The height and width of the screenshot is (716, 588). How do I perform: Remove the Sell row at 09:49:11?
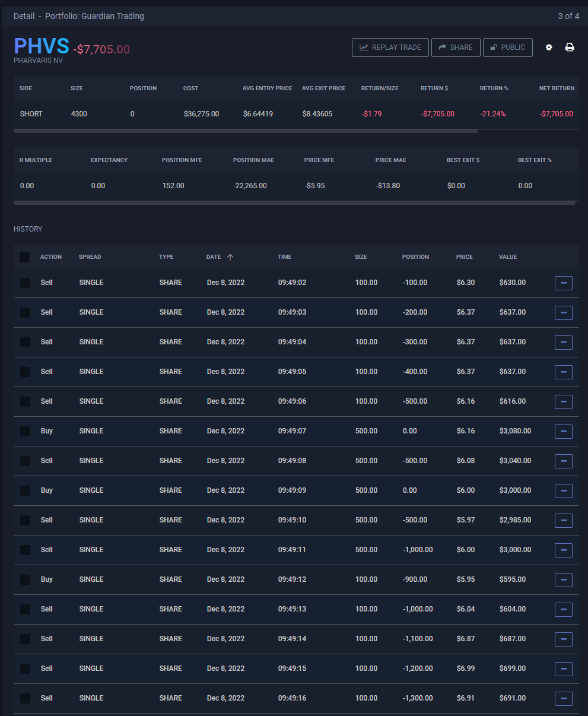tap(564, 550)
